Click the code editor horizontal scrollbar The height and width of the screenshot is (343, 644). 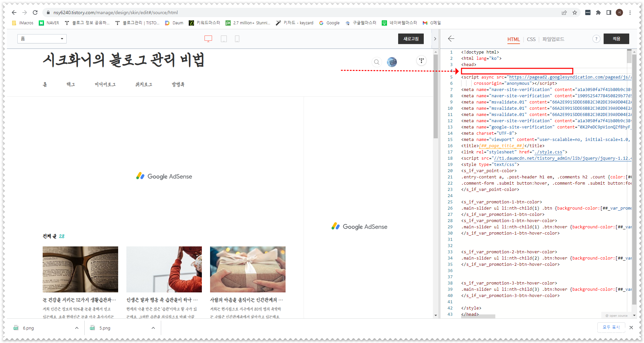[478, 316]
